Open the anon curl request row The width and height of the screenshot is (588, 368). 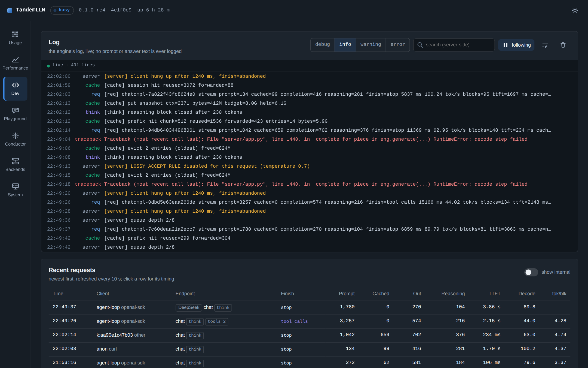pyautogui.click(x=309, y=349)
